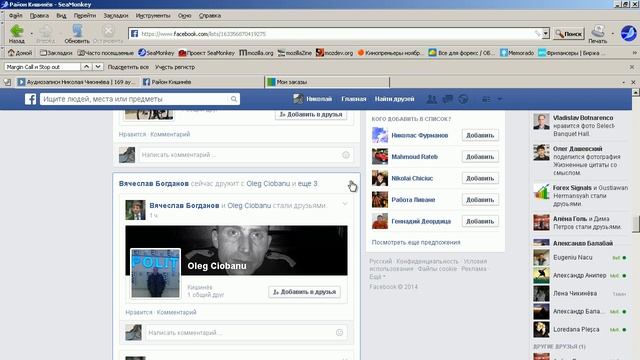Click emoji icon in upper comment box

[346, 155]
